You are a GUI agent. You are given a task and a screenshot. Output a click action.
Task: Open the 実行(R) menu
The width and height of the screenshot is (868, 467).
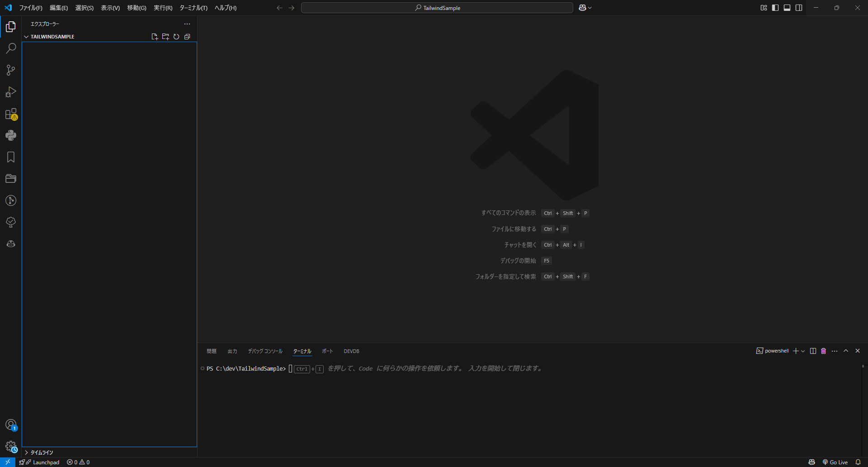click(x=163, y=8)
